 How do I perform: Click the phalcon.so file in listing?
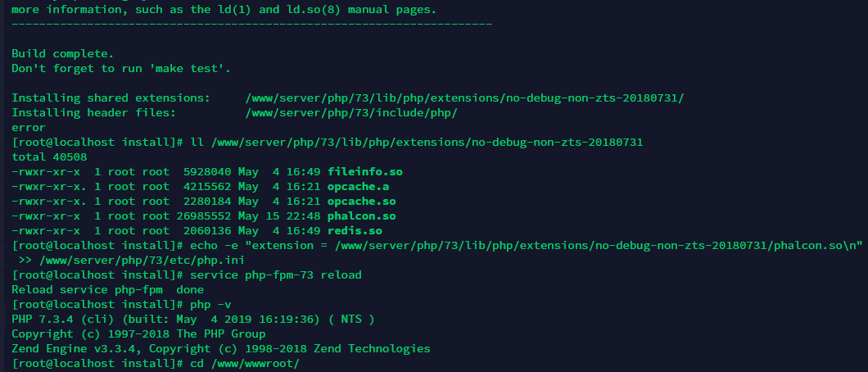click(x=362, y=215)
